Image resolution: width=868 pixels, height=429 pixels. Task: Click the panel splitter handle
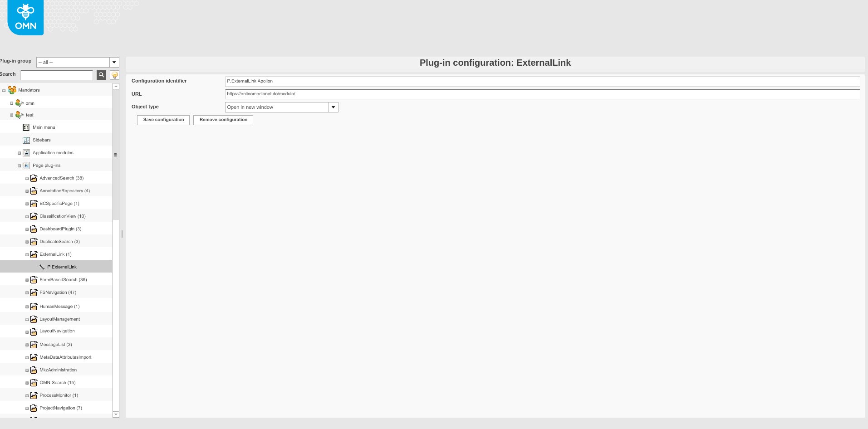tap(122, 234)
